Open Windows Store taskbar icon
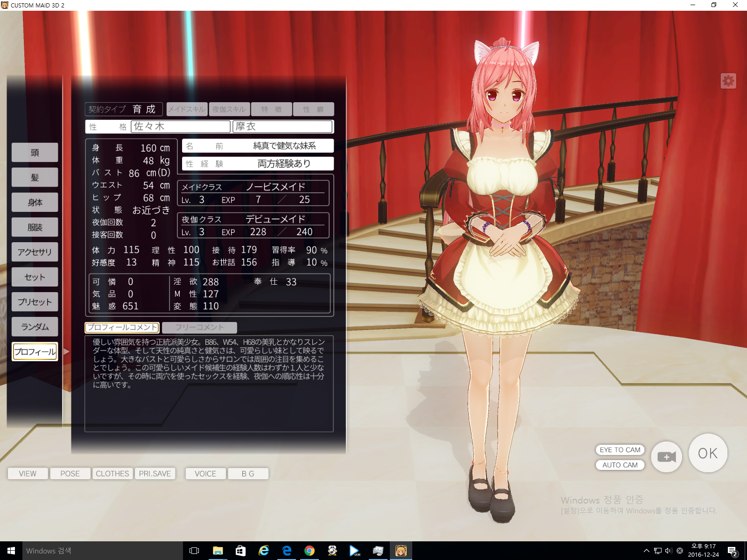Viewport: 747px width, 560px height. click(240, 551)
